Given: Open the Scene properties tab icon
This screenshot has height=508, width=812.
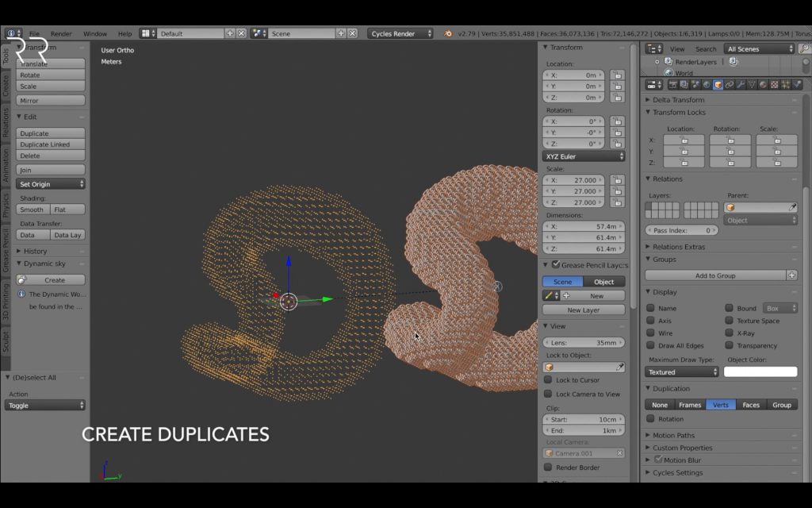Looking at the screenshot, I should 695,84.
